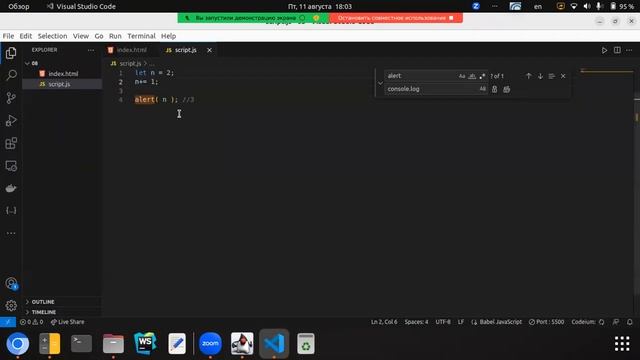Change encoding via UTF-8 status item
Image resolution: width=640 pixels, height=360 pixels.
coord(443,322)
